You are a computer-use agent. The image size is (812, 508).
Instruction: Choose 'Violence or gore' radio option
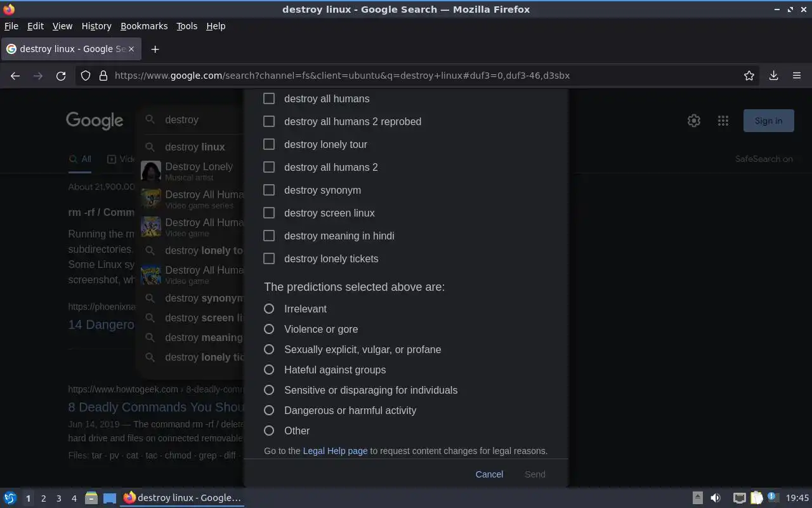tap(269, 329)
